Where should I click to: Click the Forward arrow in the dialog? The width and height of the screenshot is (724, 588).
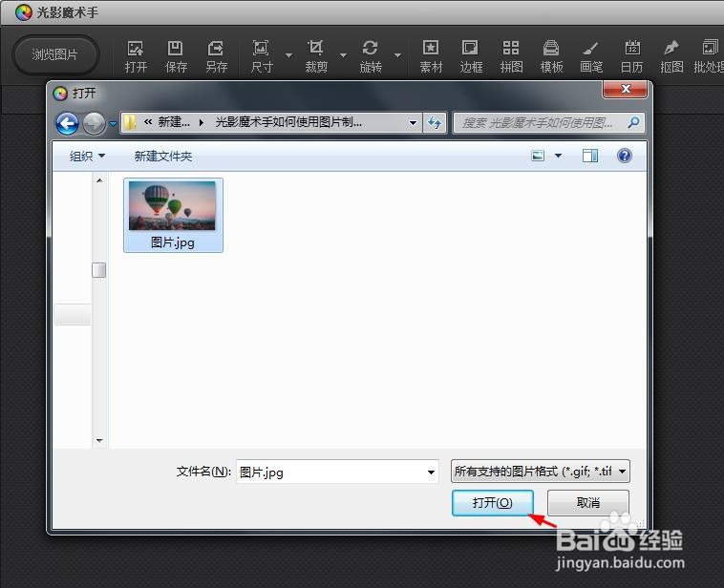[x=94, y=124]
